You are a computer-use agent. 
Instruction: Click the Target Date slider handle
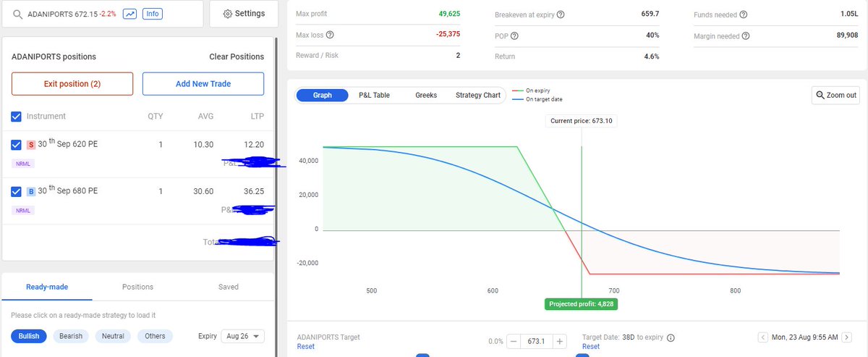[582, 355]
